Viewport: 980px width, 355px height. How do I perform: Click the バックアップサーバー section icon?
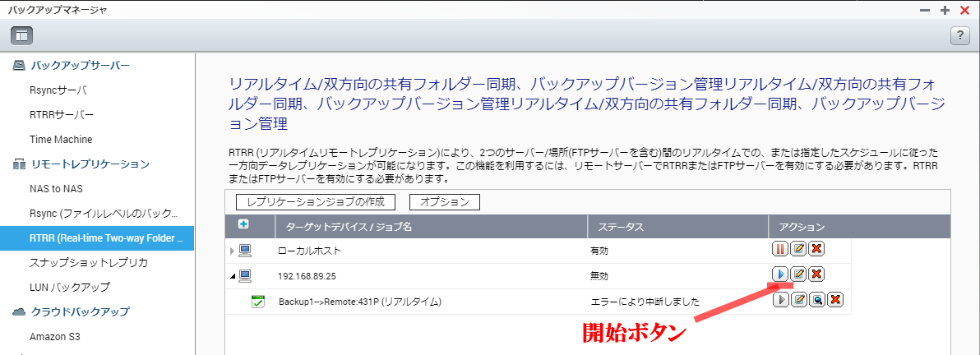click(20, 65)
